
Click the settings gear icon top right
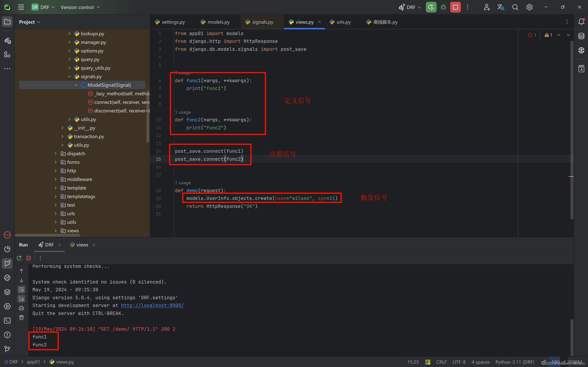530,7
